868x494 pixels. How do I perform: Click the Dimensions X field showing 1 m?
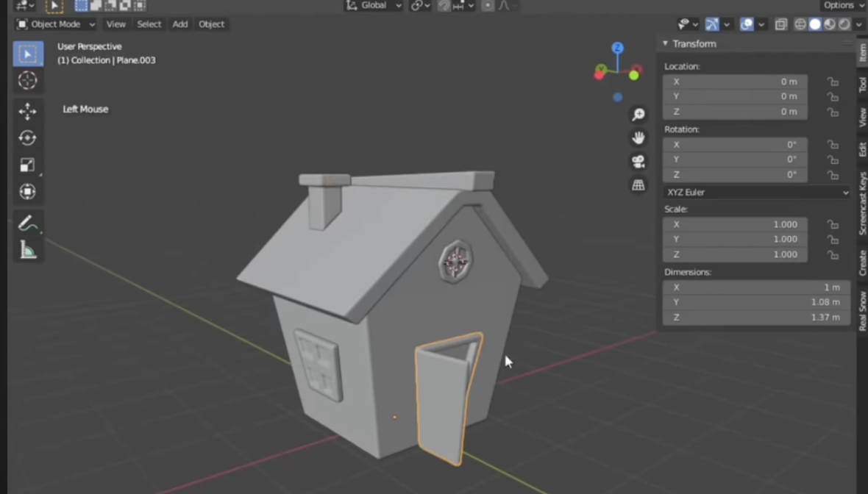[x=756, y=287]
